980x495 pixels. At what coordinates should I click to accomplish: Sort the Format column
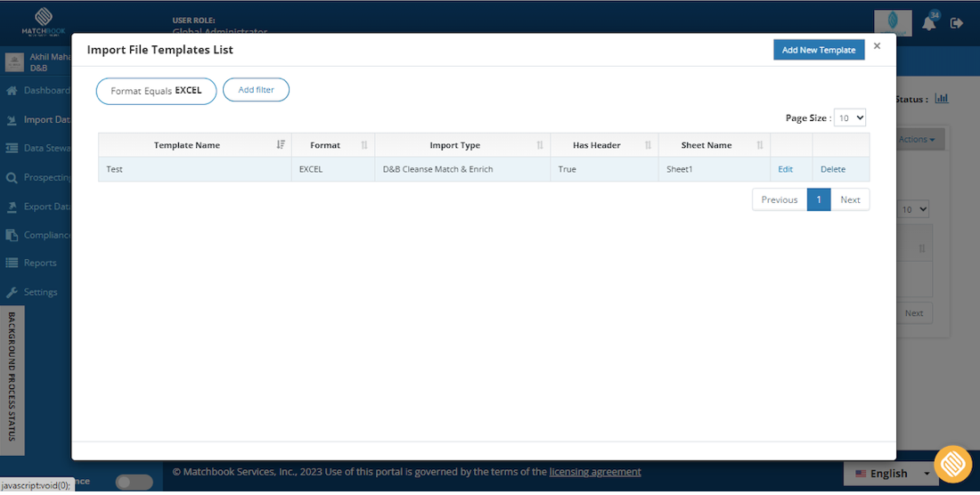(364, 145)
